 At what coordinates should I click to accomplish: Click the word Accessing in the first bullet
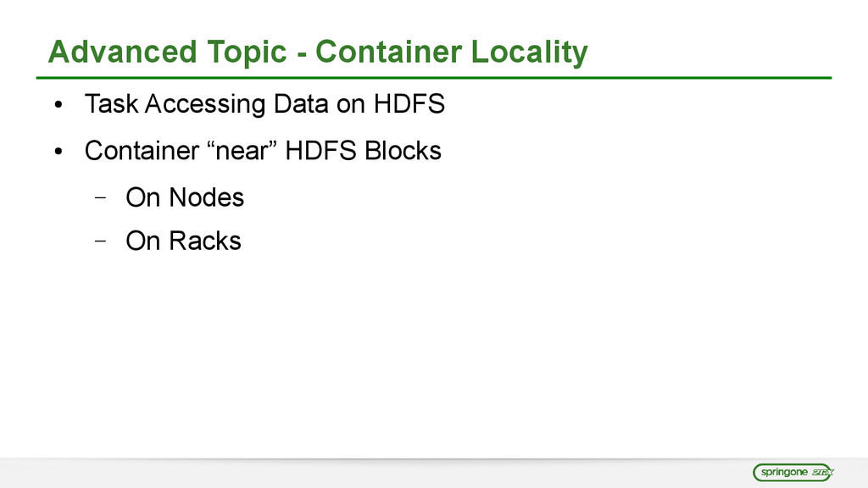(204, 105)
